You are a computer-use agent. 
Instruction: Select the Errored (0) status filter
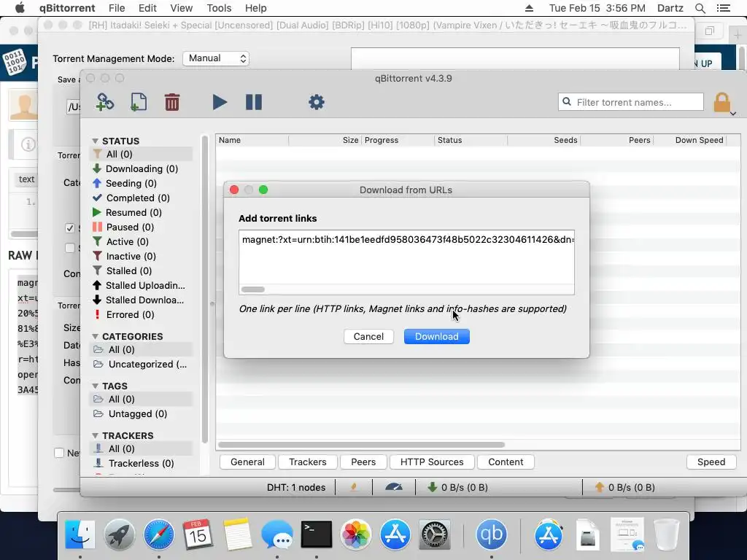tap(130, 315)
